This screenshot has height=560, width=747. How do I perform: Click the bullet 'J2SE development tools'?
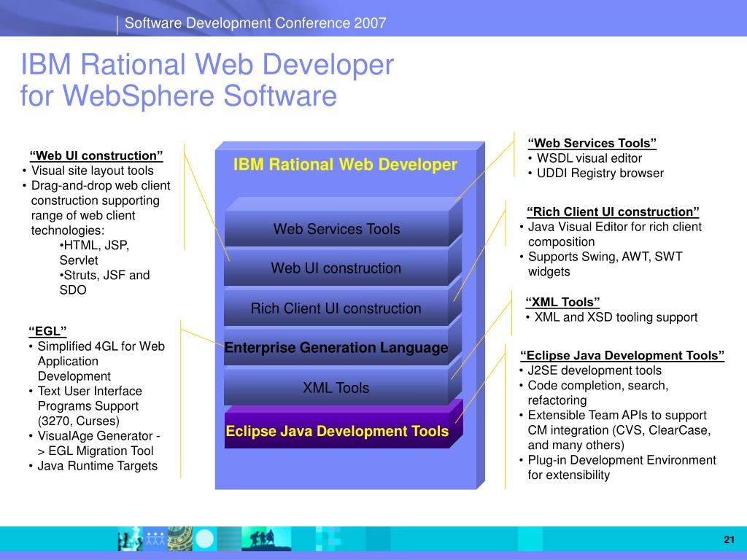(595, 370)
